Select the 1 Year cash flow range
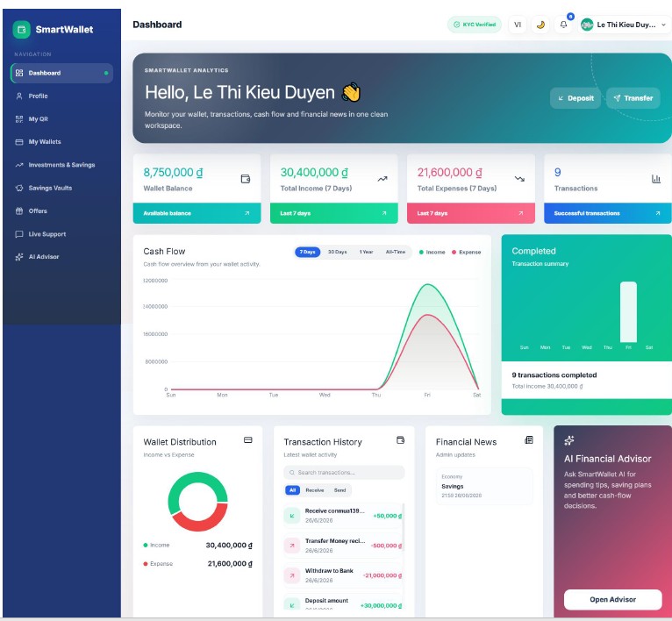Screen dimensions: 672x621 pos(366,252)
